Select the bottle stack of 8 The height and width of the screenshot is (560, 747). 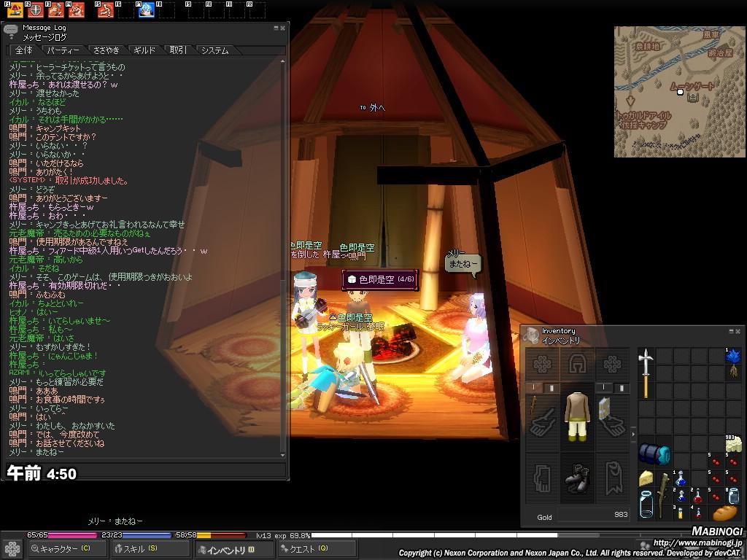[733, 495]
